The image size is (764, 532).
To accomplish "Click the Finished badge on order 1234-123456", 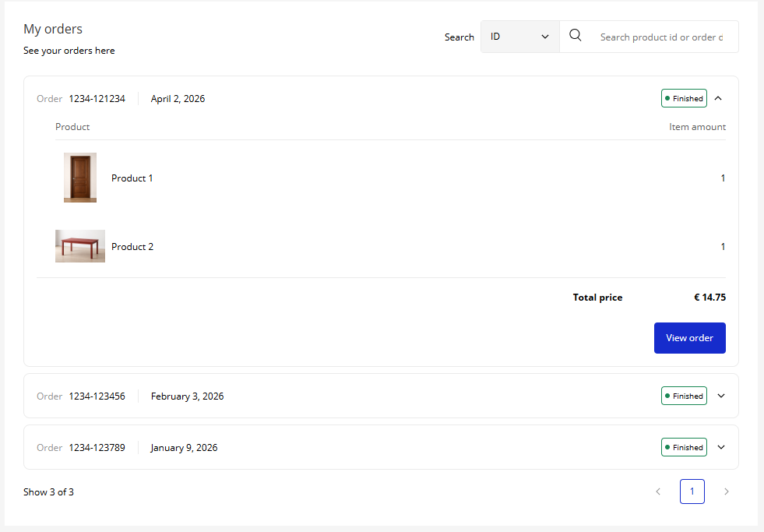I will (684, 396).
